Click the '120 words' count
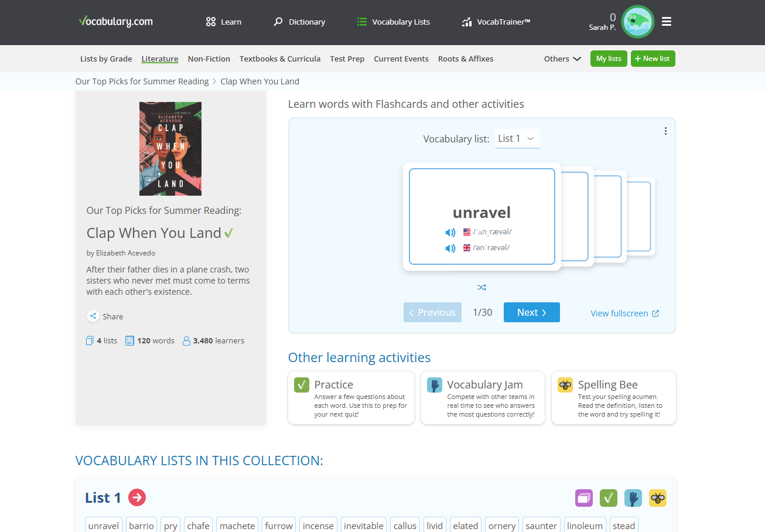 point(150,340)
